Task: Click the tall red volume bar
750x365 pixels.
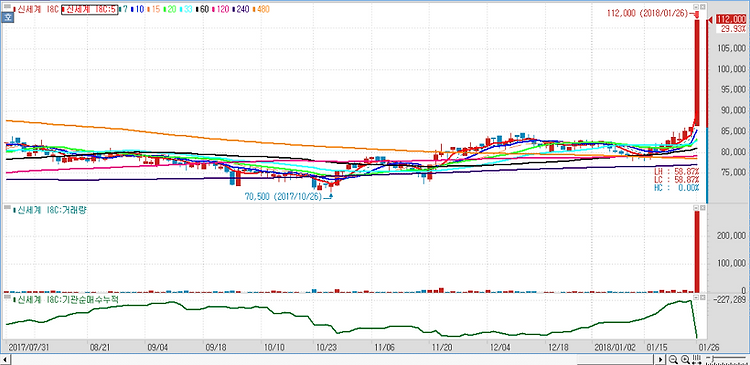Action: tap(697, 252)
